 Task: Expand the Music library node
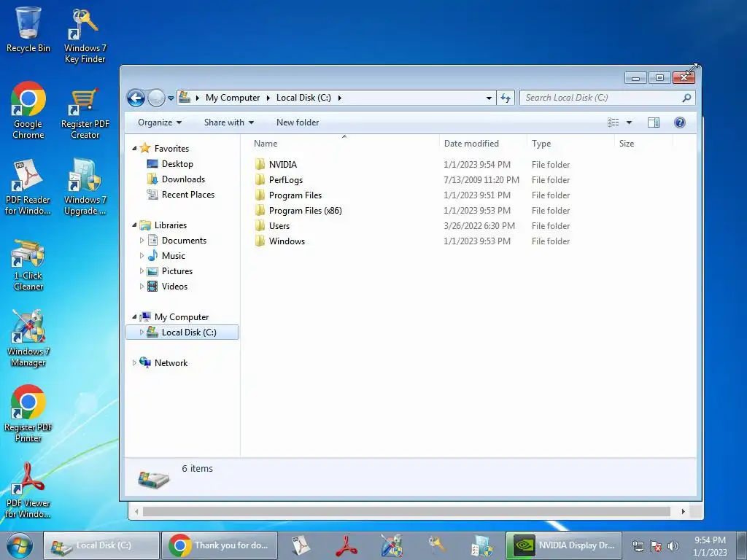[x=142, y=256]
